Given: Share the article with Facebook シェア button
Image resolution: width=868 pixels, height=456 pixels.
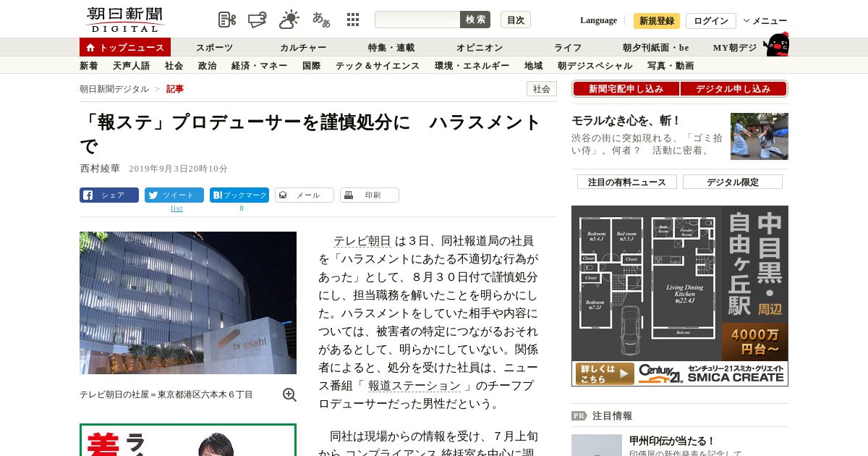Looking at the screenshot, I should [109, 195].
